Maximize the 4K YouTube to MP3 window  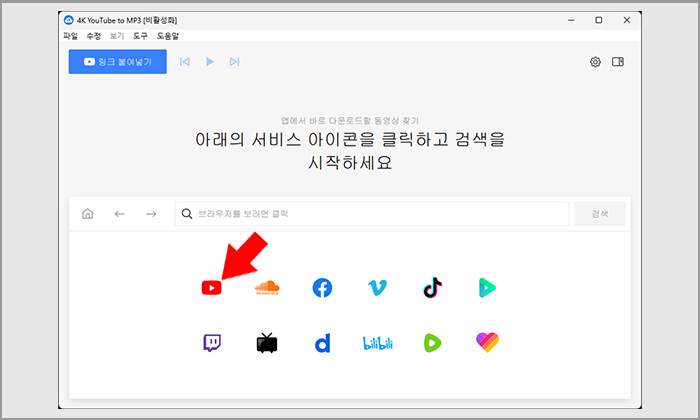[x=599, y=20]
